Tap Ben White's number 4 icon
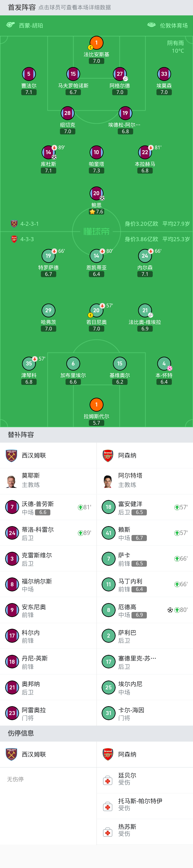The image size is (193, 868). click(x=164, y=364)
